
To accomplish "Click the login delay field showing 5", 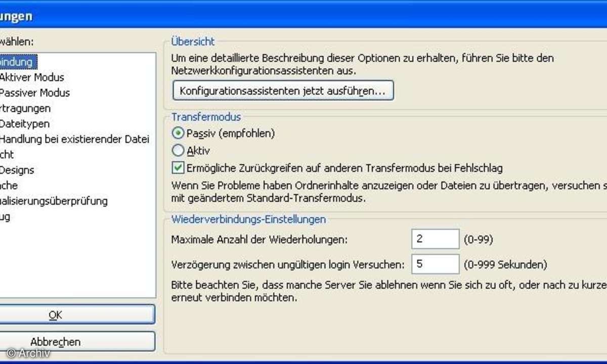I will click(x=435, y=264).
